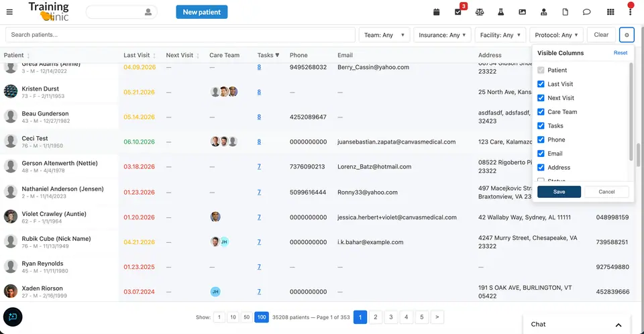The image size is (644, 334).
Task: Open the calendar icon in top bar
Action: tap(437, 12)
